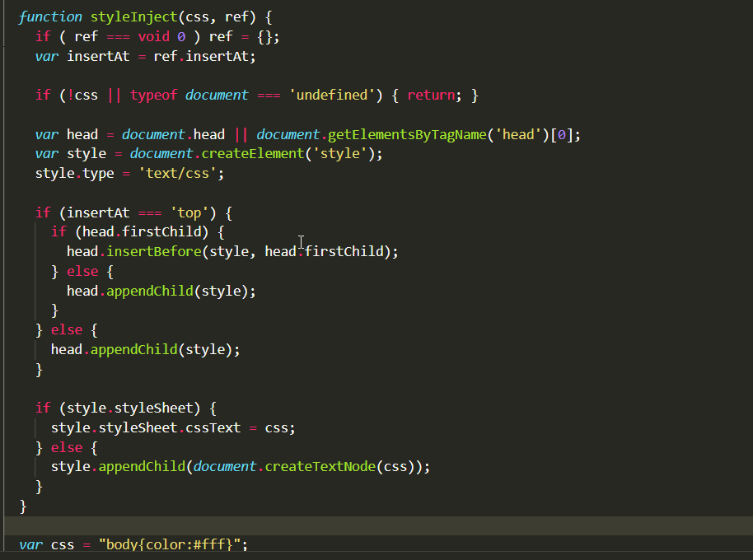Click the 'function' keyword
The height and width of the screenshot is (560, 753).
coord(50,17)
